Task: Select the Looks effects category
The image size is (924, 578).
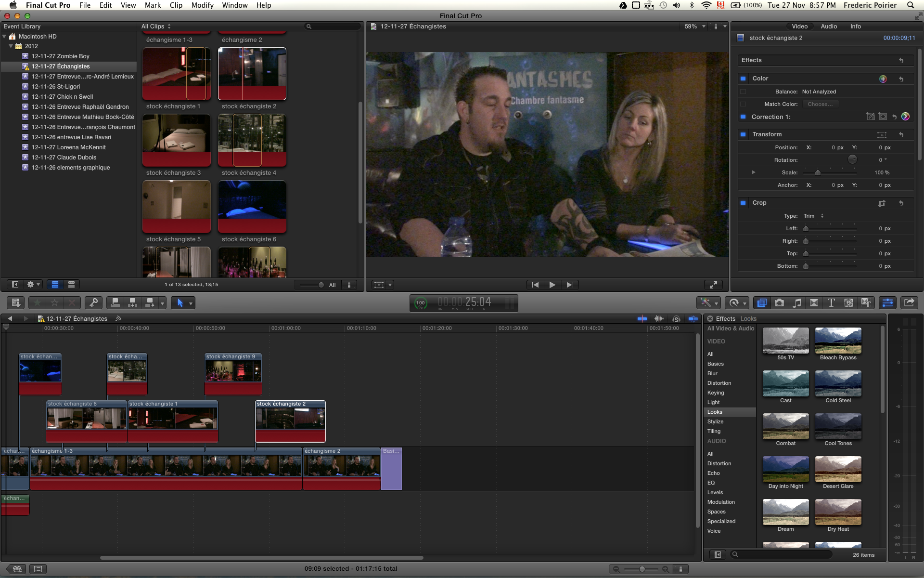Action: 715,412
